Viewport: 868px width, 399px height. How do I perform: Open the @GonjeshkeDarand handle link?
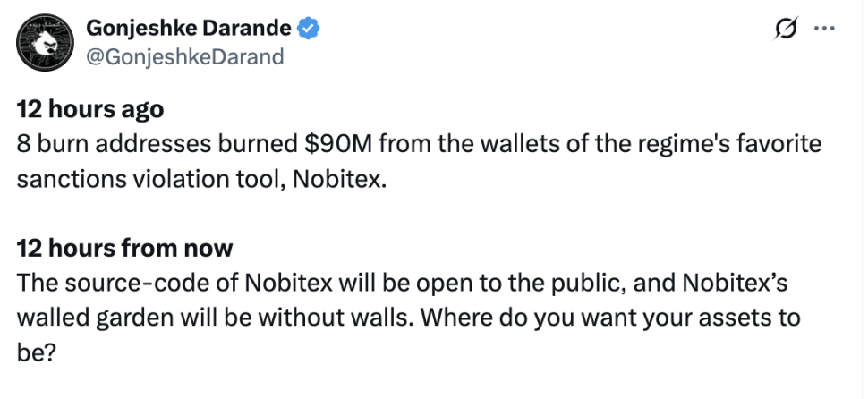(185, 56)
